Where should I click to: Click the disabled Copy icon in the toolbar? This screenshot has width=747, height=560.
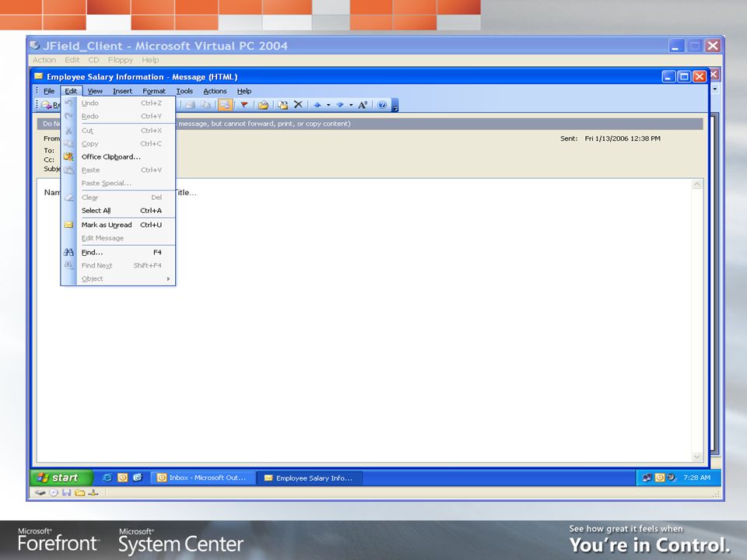(x=205, y=105)
